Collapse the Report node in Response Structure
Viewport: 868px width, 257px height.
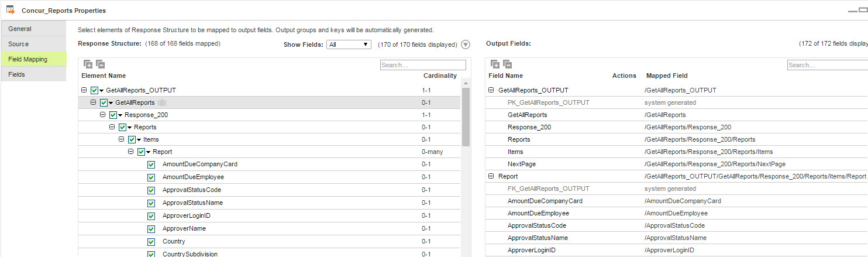point(130,152)
